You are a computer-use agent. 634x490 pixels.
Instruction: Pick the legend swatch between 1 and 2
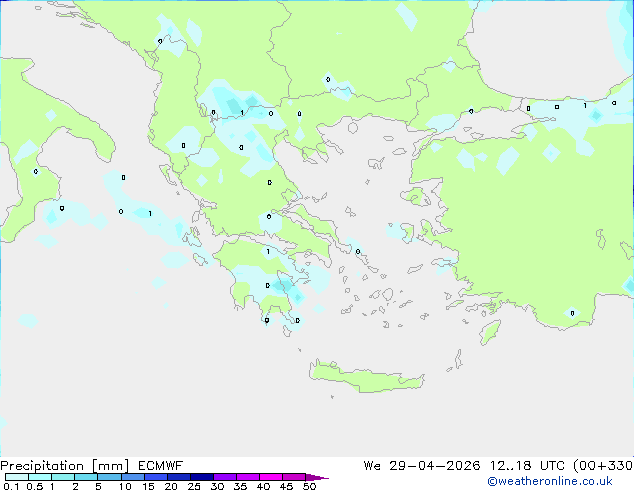click(63, 477)
